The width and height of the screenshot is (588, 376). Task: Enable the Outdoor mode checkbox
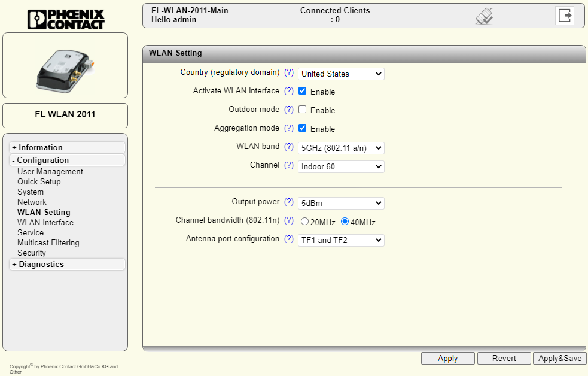[x=303, y=110]
